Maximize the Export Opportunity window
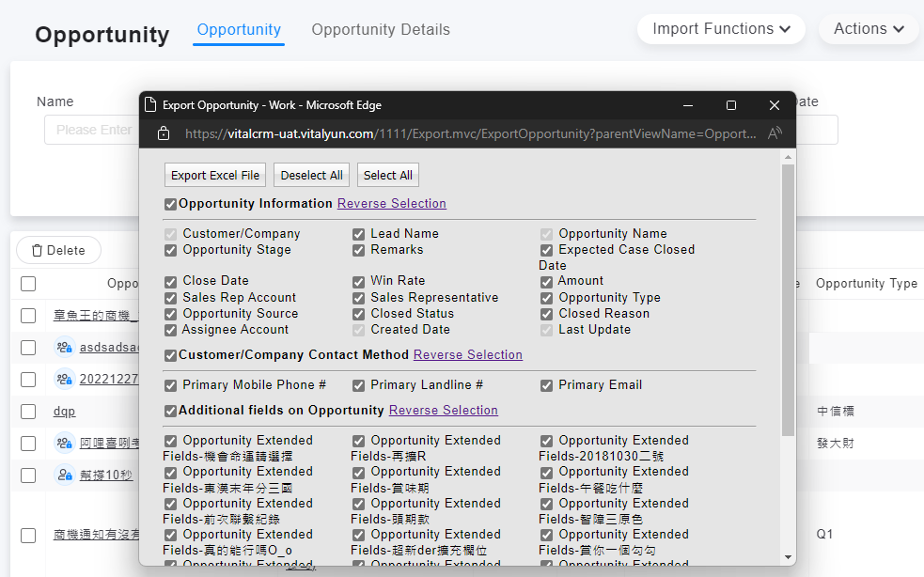Viewport: 924px width, 577px height. click(x=731, y=105)
